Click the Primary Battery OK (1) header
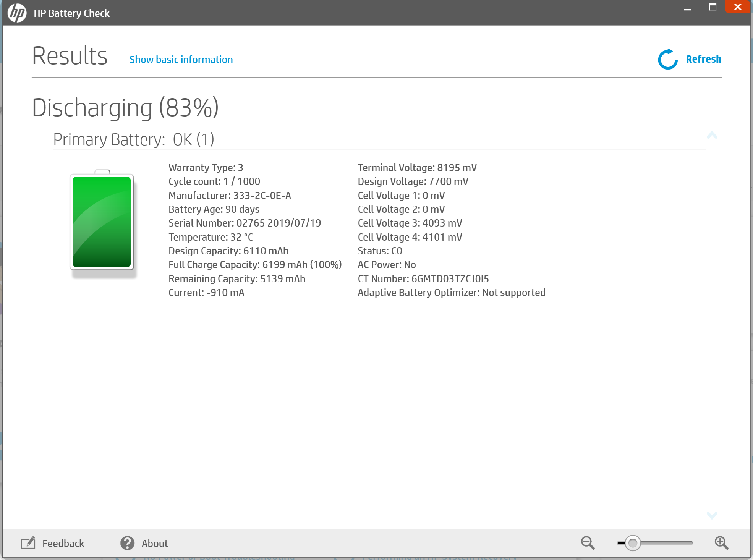 click(133, 139)
